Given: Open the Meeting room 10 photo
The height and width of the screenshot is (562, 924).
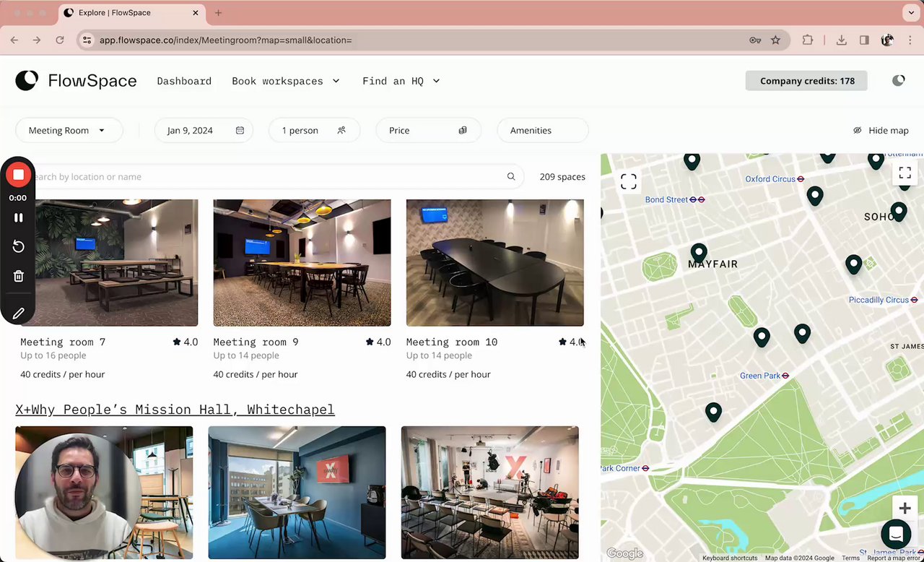Looking at the screenshot, I should pos(494,263).
